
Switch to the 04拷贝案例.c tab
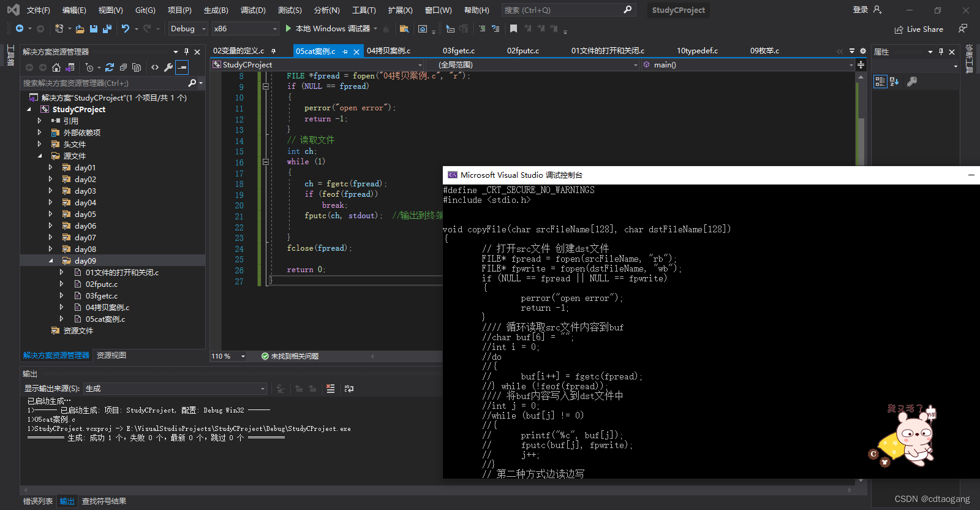point(388,51)
